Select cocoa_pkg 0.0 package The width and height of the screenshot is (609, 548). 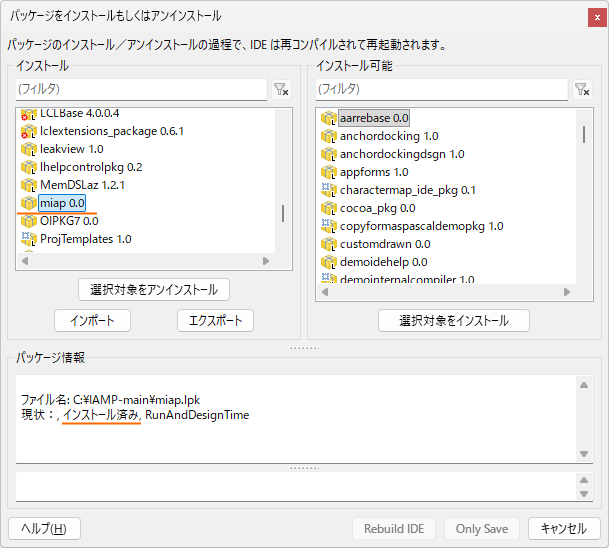tap(378, 208)
